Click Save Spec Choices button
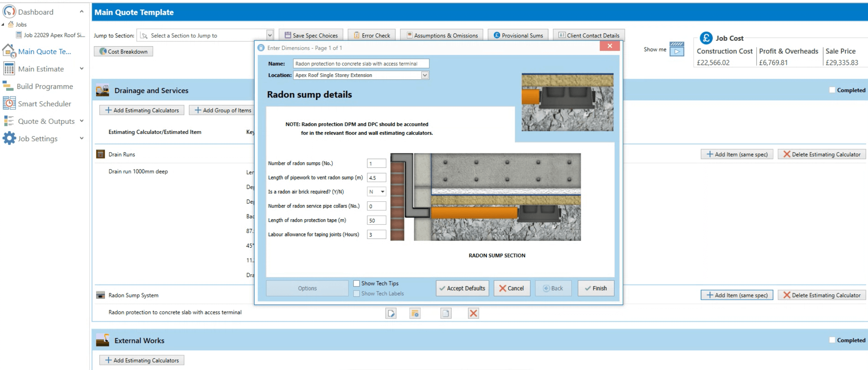Viewport: 868px width, 370px height. [311, 35]
